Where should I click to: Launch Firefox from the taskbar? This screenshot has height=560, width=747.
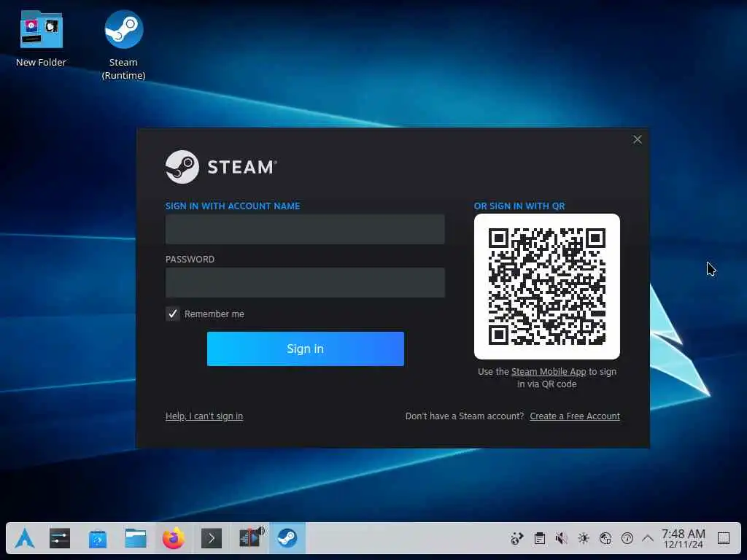coord(174,539)
